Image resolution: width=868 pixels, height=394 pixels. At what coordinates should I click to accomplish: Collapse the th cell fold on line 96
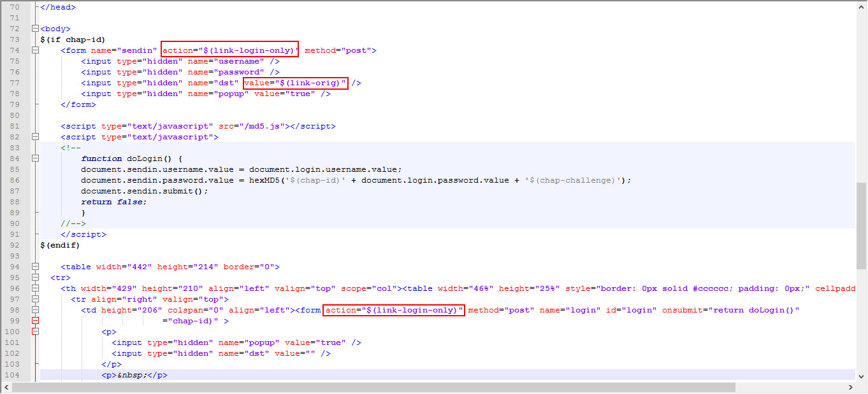click(35, 288)
